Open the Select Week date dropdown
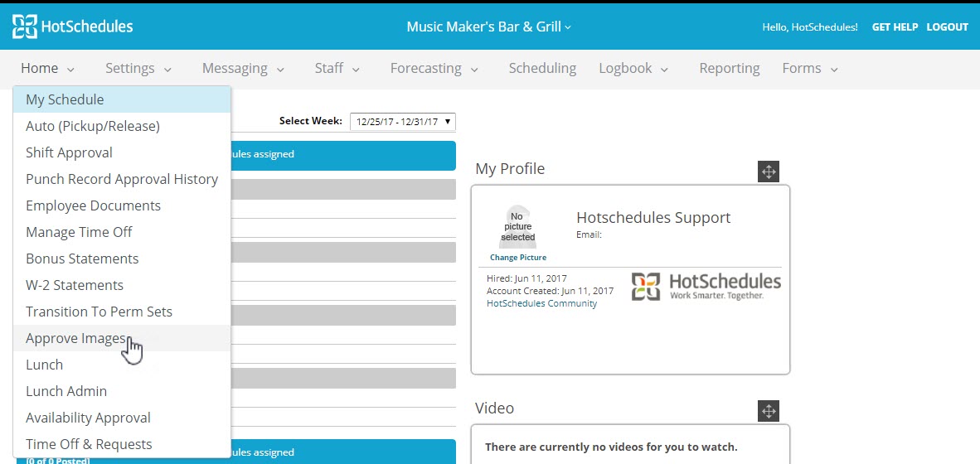980x464 pixels. pos(402,122)
